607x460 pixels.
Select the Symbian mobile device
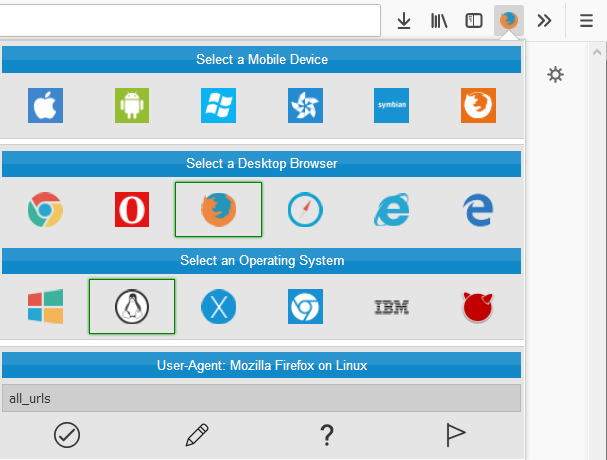(391, 105)
